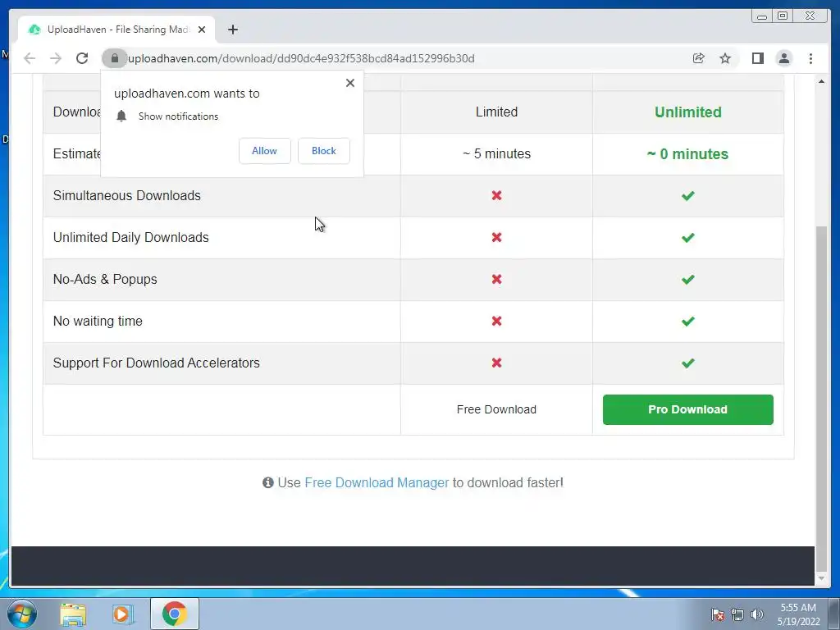Click the notification bell icon in popup

(x=121, y=116)
